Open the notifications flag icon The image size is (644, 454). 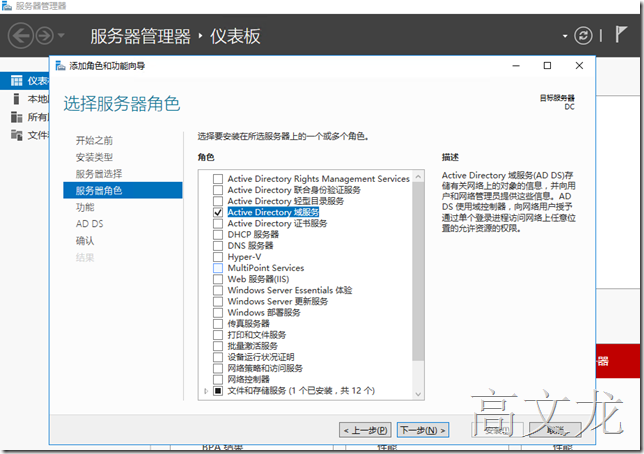click(x=621, y=35)
